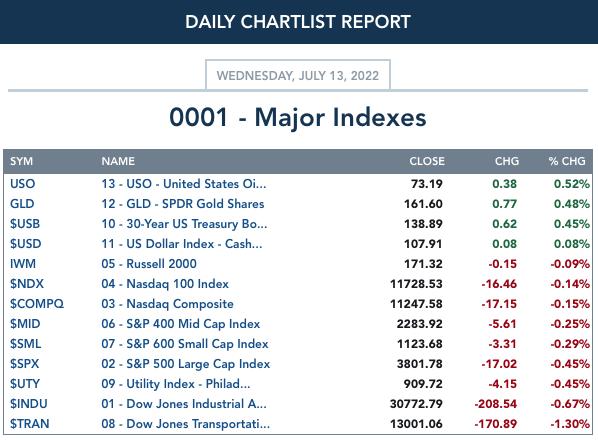Open 06 - S&P 400 Mid Cap Index
This screenshot has width=598, height=440.
(181, 324)
